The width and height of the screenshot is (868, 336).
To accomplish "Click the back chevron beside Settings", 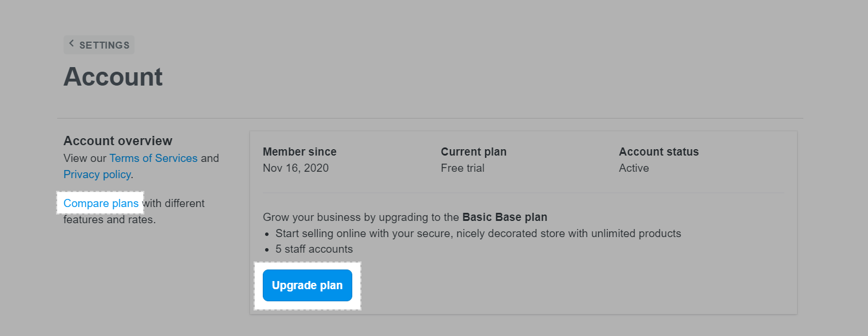I will coord(72,44).
